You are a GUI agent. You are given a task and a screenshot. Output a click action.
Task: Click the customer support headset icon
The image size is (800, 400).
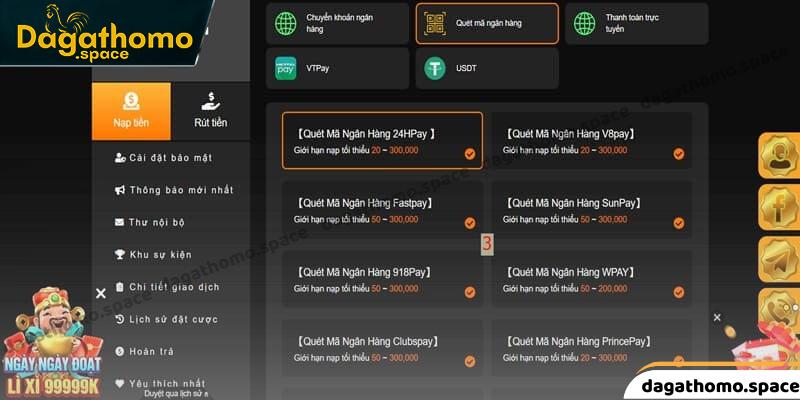778,156
